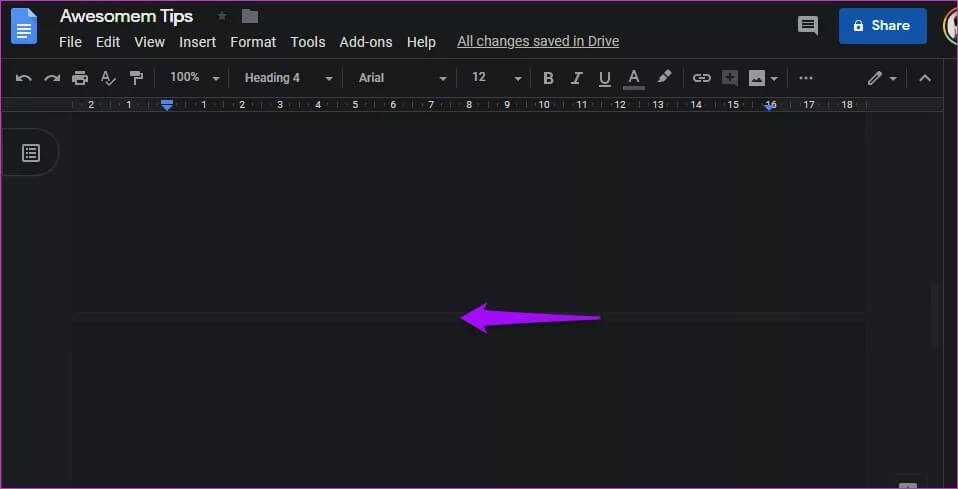
Task: Open the editing mode pencil dropdown
Action: coord(882,78)
